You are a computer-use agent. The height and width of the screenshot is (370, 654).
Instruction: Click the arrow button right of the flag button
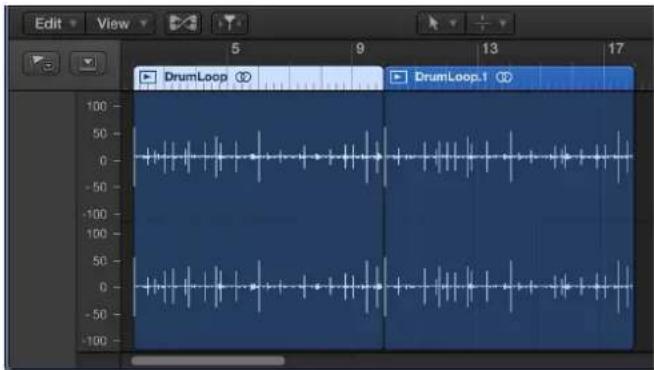pyautogui.click(x=87, y=63)
